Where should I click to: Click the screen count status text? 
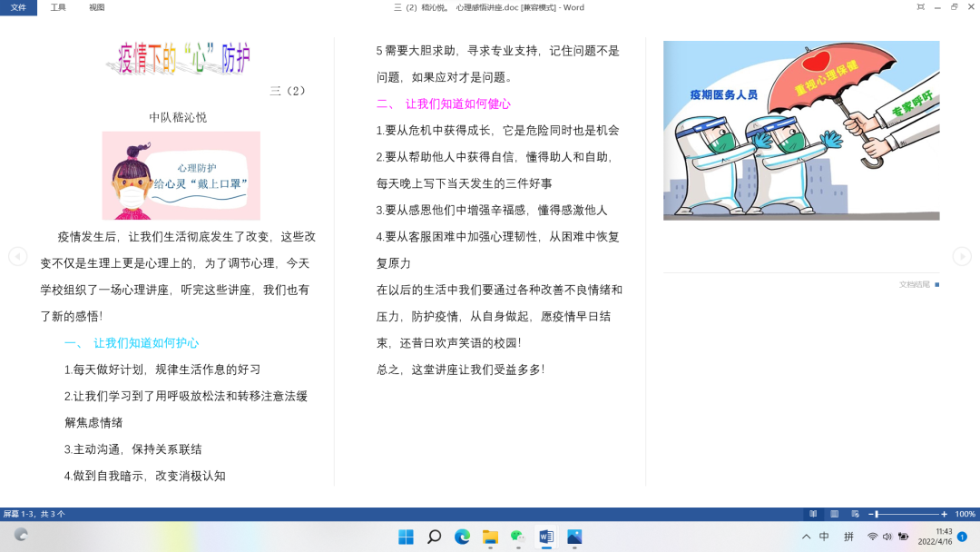(x=34, y=514)
